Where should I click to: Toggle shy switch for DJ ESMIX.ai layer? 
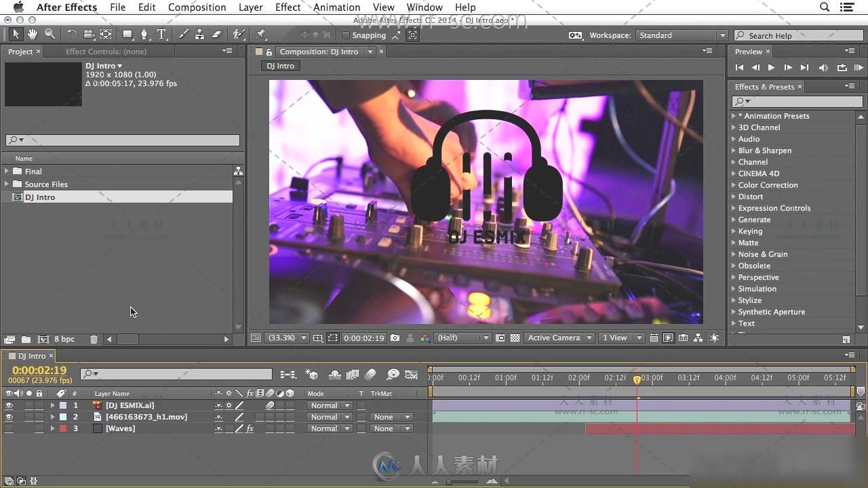218,405
